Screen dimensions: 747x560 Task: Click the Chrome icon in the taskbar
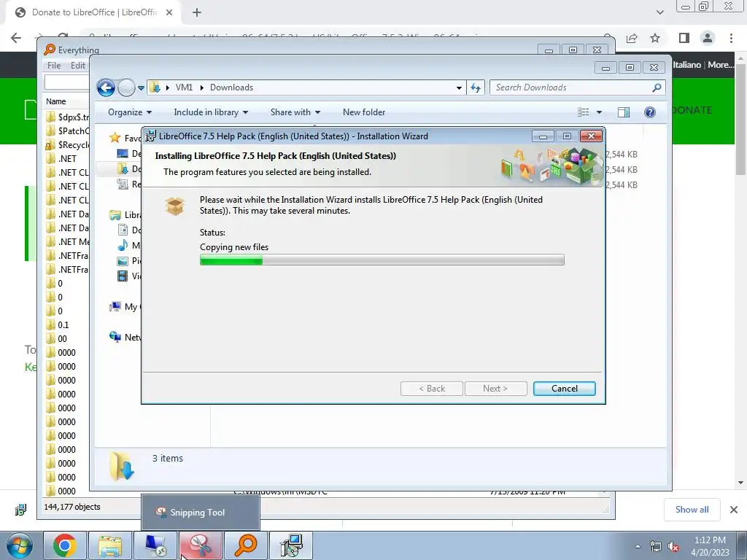point(65,545)
